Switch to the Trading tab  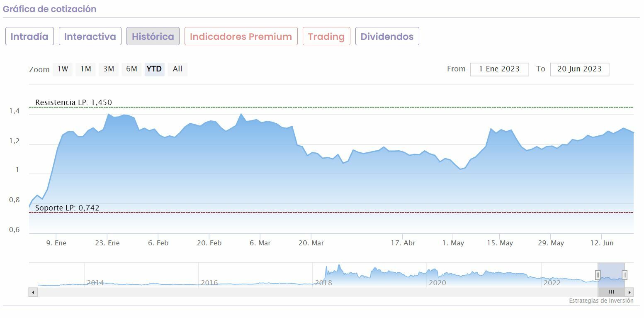point(326,37)
